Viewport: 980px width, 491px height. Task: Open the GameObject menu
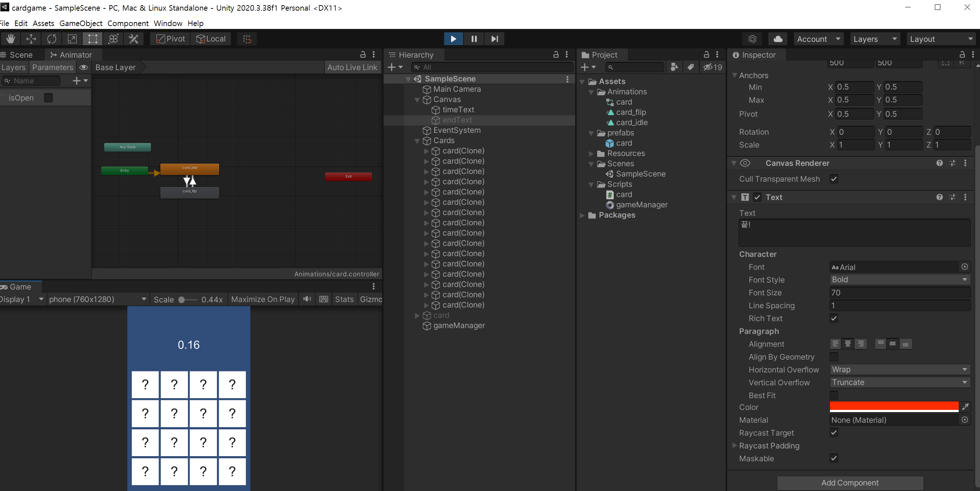[x=81, y=23]
